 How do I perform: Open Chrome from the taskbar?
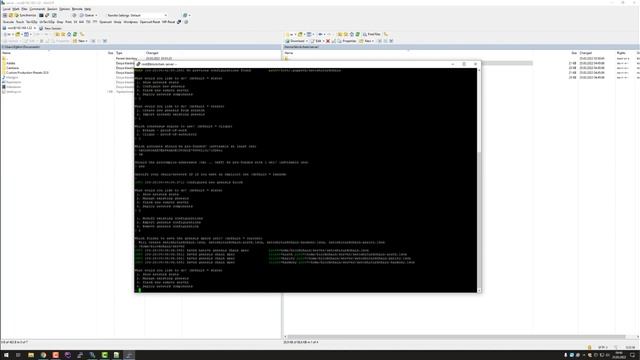pos(43,355)
